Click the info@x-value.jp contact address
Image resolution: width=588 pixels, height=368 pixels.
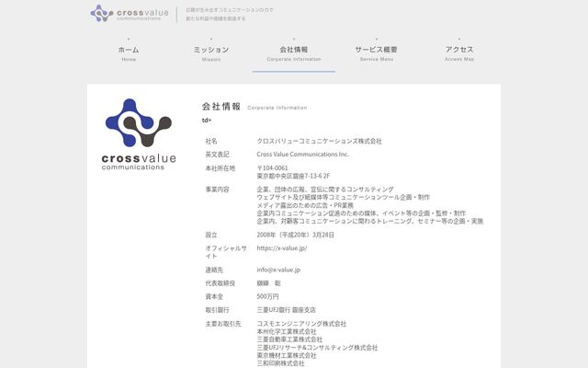coord(278,270)
